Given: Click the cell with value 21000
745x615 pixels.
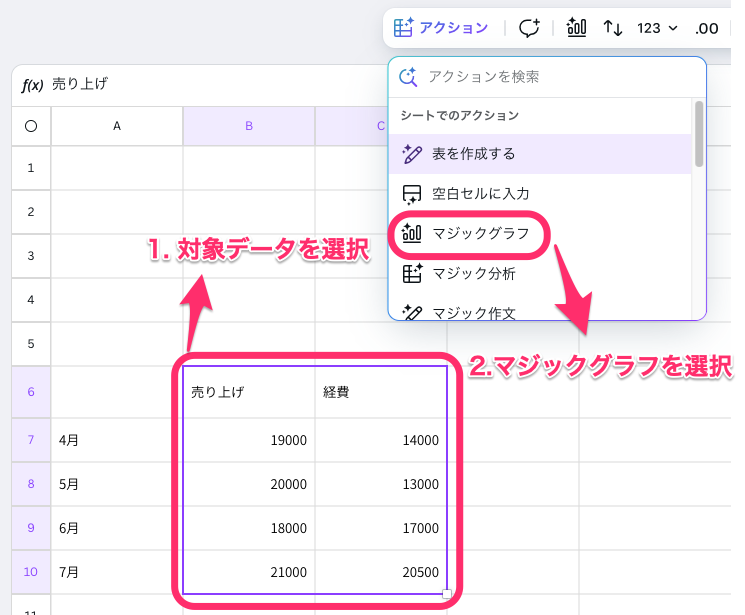Looking at the screenshot, I should (249, 572).
